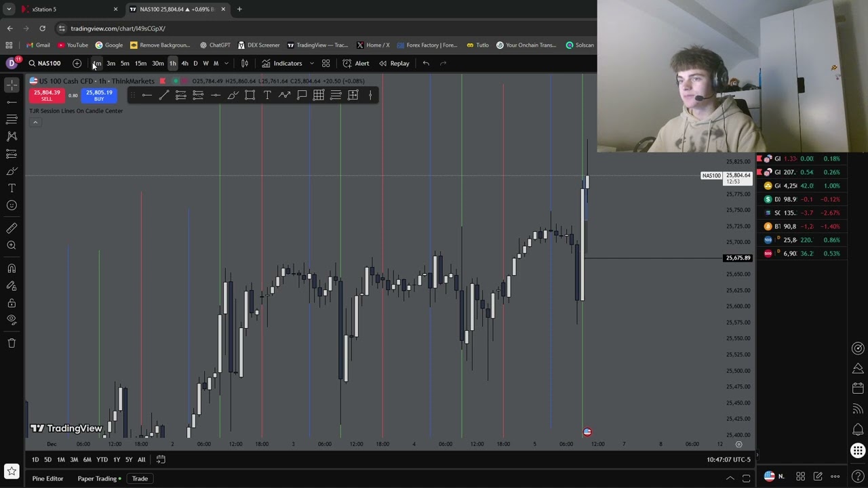Click the red SELL 25,804.39 button
This screenshot has width=868, height=488.
[x=47, y=96]
